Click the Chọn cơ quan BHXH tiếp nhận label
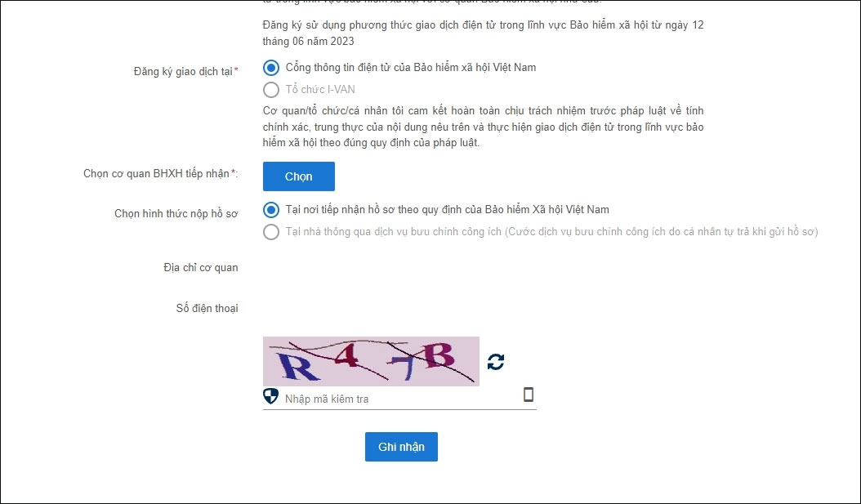The width and height of the screenshot is (861, 504). click(157, 173)
